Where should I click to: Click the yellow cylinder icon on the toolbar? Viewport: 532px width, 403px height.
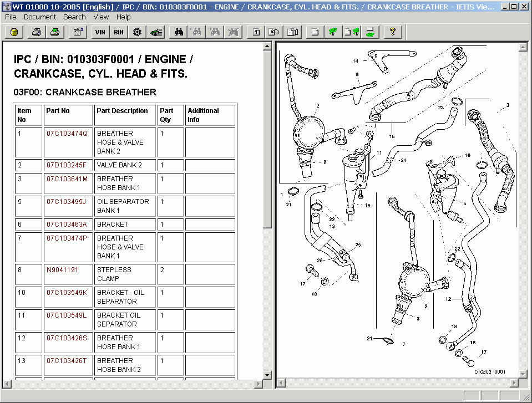pos(13,32)
